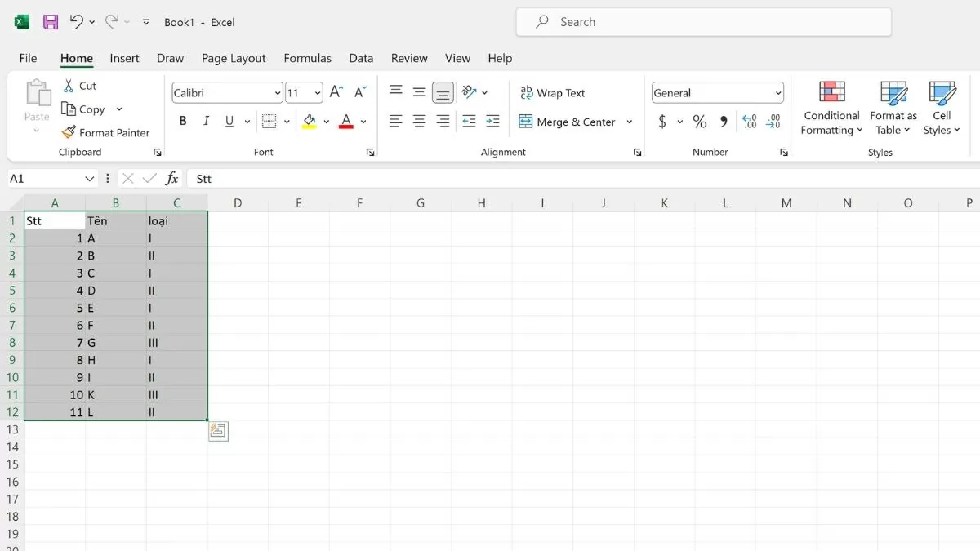The height and width of the screenshot is (551, 980).
Task: Expand the General number format dropdown
Action: (x=777, y=93)
